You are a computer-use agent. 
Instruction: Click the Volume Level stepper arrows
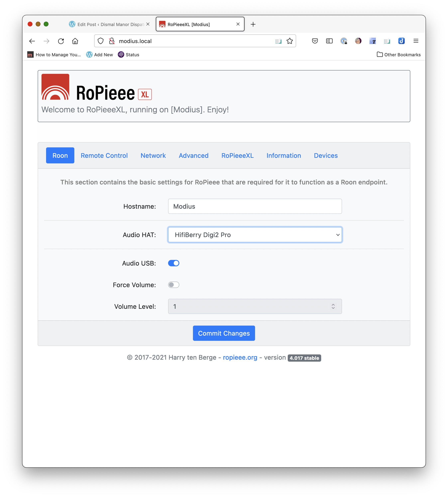click(x=333, y=306)
